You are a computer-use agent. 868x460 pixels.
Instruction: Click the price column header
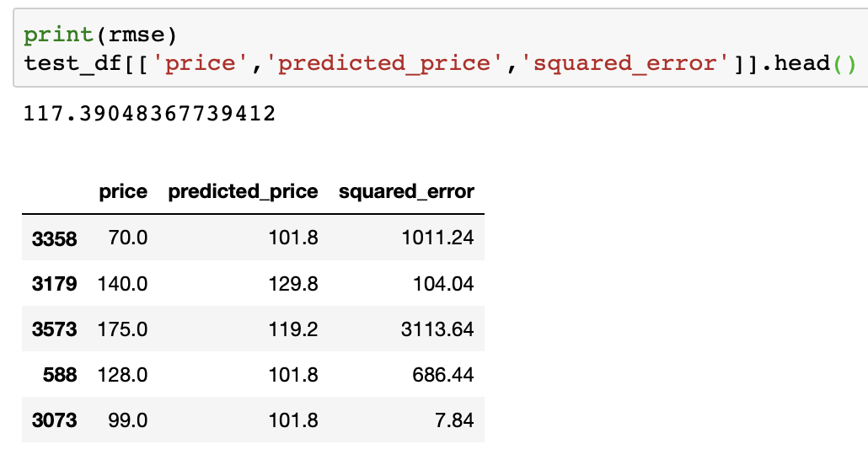pos(123,192)
